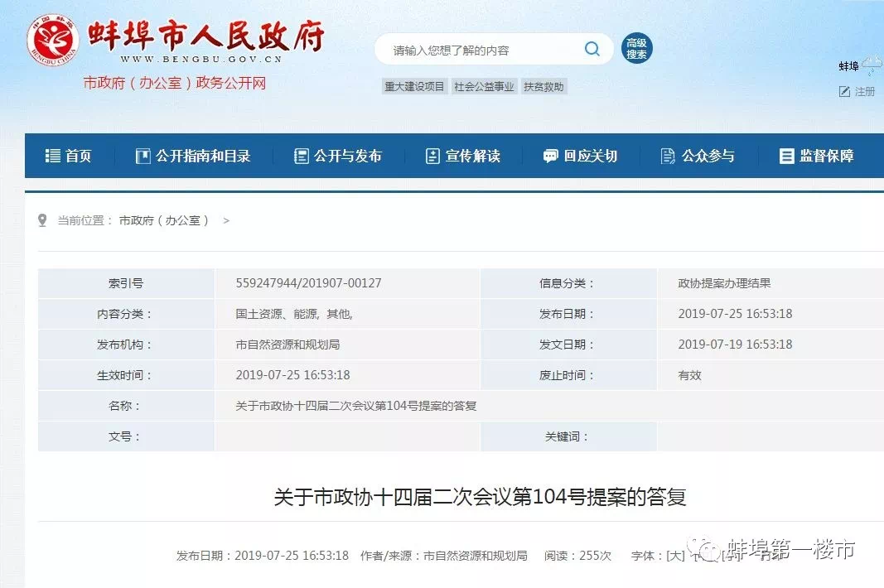Open 监督保障 menu item
This screenshot has width=884, height=588.
pyautogui.click(x=827, y=156)
